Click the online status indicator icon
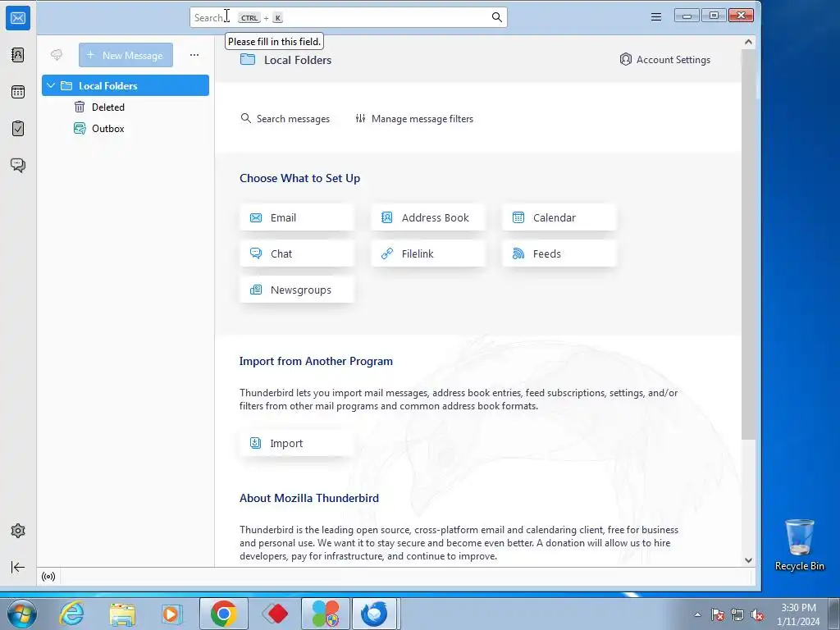Image resolution: width=840 pixels, height=630 pixels. click(x=48, y=577)
